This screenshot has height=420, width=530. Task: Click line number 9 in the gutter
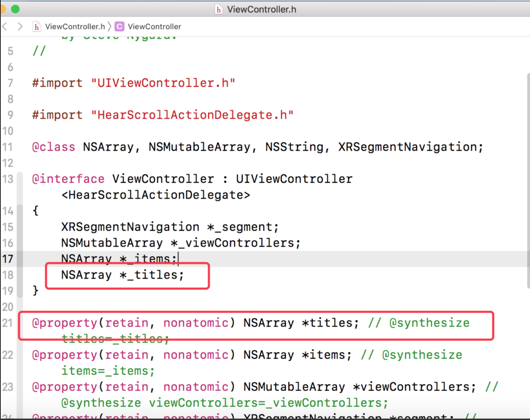[11, 115]
